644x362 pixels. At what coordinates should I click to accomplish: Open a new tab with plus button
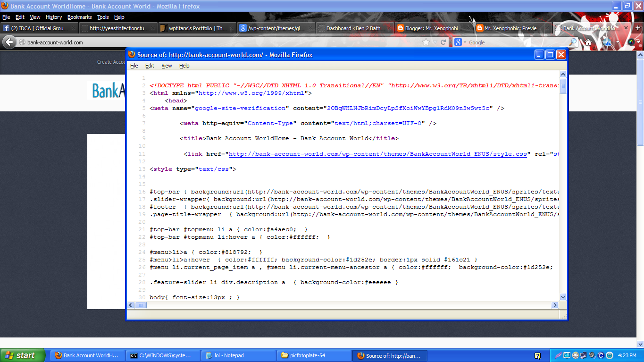point(638,28)
